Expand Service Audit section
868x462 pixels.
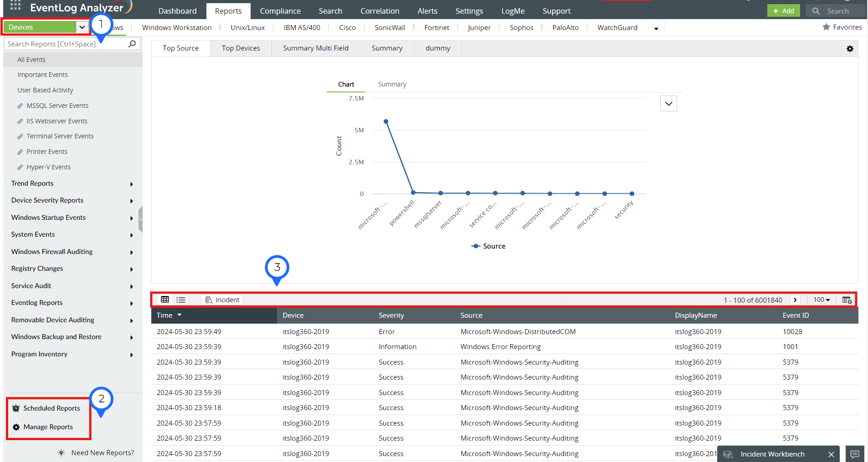(x=131, y=287)
